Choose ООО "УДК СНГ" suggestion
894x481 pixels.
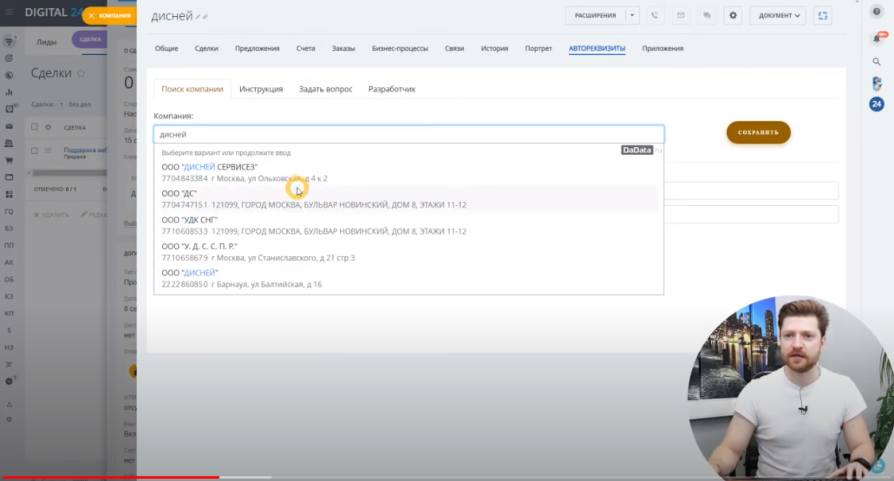[409, 226]
